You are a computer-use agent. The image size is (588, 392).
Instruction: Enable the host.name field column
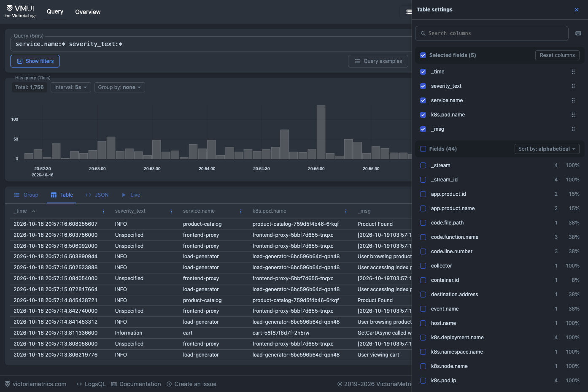tap(423, 323)
